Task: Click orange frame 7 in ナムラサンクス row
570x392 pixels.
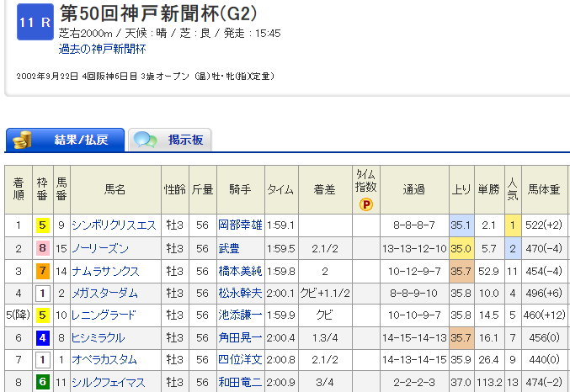Action: pos(43,271)
